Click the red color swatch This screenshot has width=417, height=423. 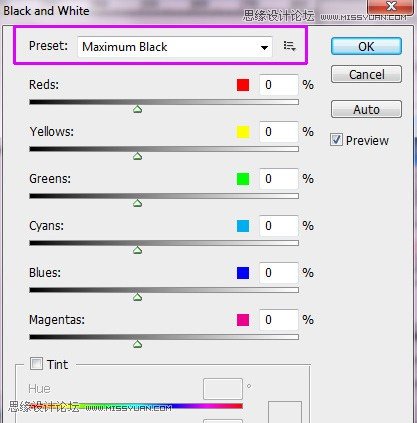point(243,85)
